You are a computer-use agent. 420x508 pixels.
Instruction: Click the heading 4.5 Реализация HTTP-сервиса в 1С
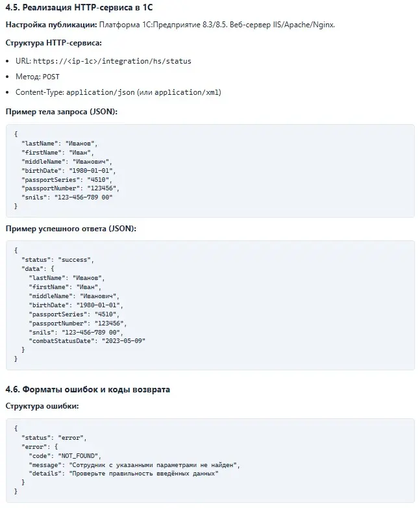point(79,7)
